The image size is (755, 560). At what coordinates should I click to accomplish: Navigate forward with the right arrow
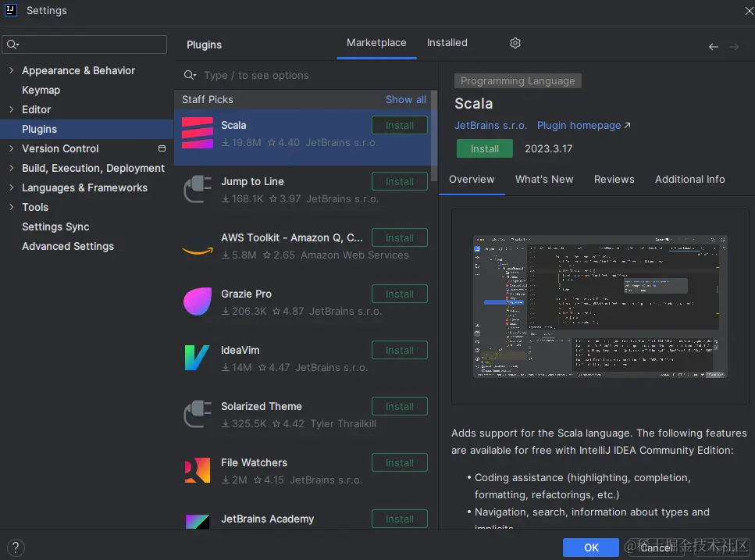734,47
